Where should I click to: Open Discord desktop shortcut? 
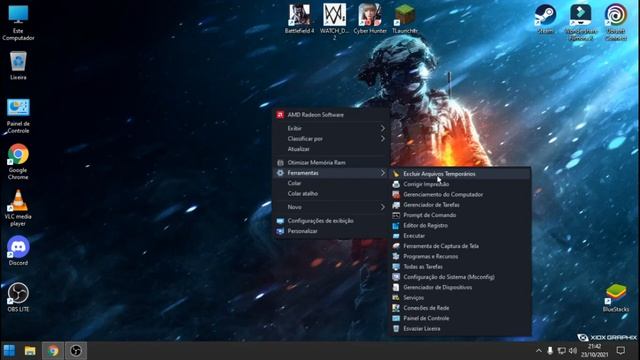click(18, 251)
